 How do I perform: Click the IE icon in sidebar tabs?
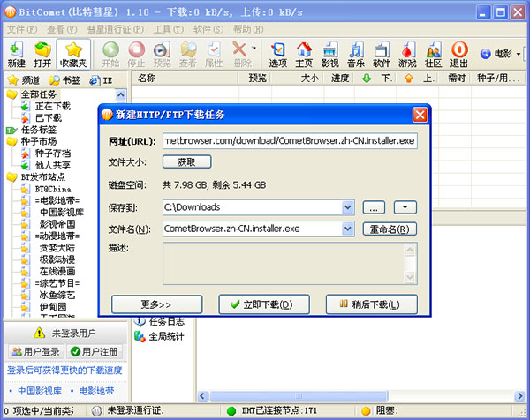click(95, 80)
